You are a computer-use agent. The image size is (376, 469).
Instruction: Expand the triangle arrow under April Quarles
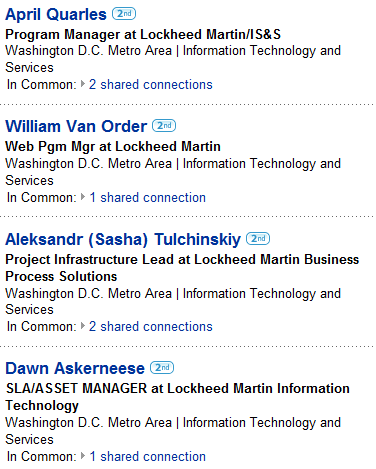[83, 84]
